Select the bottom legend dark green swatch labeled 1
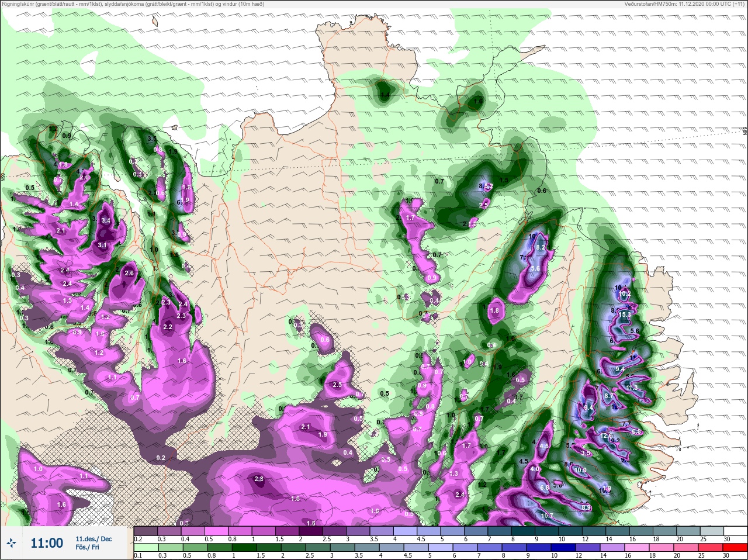Image resolution: width=748 pixels, height=560 pixels. click(244, 548)
